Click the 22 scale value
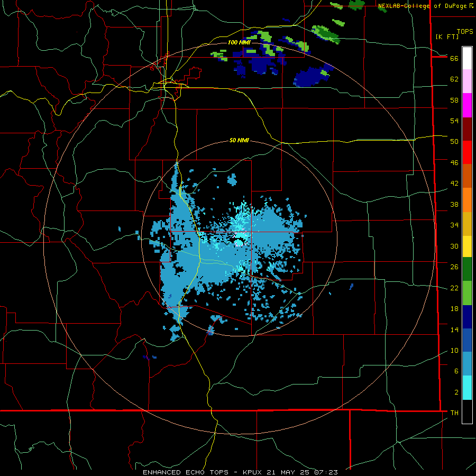This screenshot has width=476, height=476. click(x=454, y=288)
